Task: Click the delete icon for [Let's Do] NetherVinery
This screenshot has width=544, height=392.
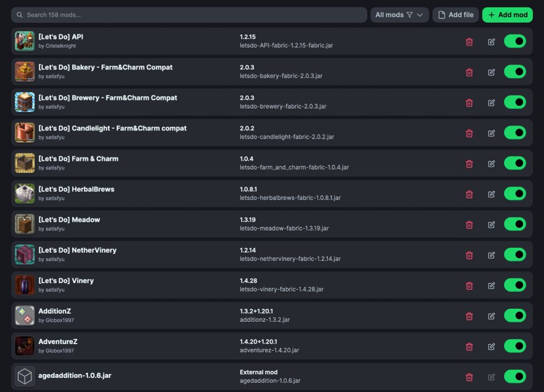Action: 469,254
